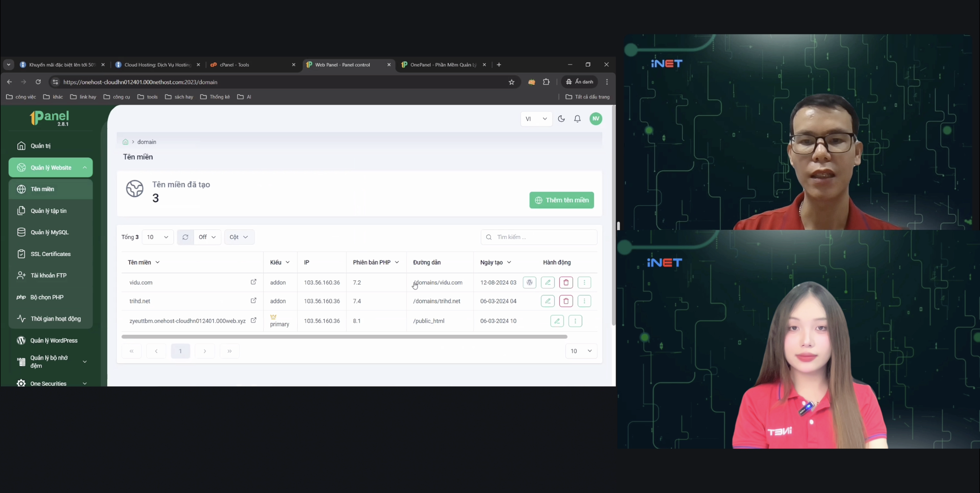Viewport: 980px width, 493px height.
Task: Expand Quản lý bộ nhớ đệm menu
Action: [x=51, y=362]
